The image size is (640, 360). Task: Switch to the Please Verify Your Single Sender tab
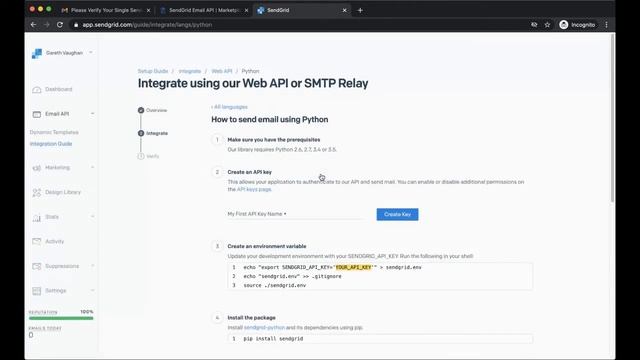[x=106, y=10]
